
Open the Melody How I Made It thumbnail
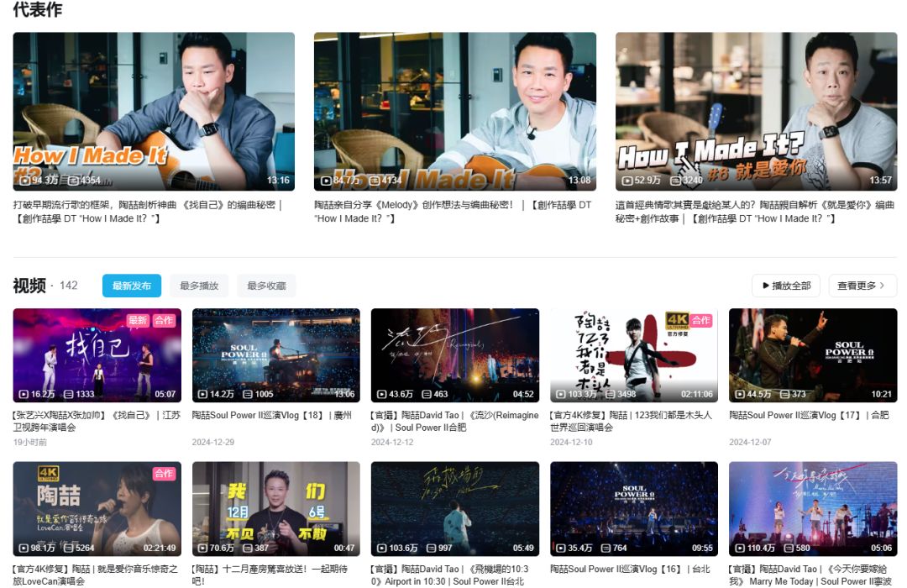tap(455, 111)
